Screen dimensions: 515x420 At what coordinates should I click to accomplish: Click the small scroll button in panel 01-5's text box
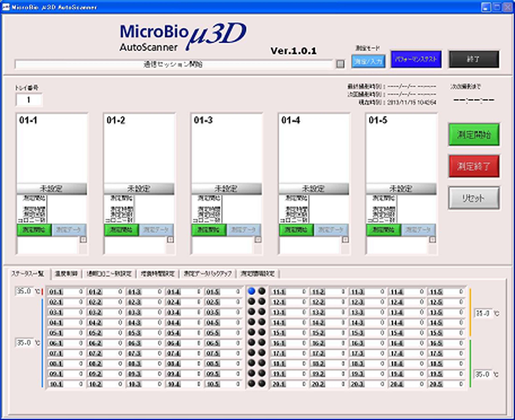click(x=432, y=240)
